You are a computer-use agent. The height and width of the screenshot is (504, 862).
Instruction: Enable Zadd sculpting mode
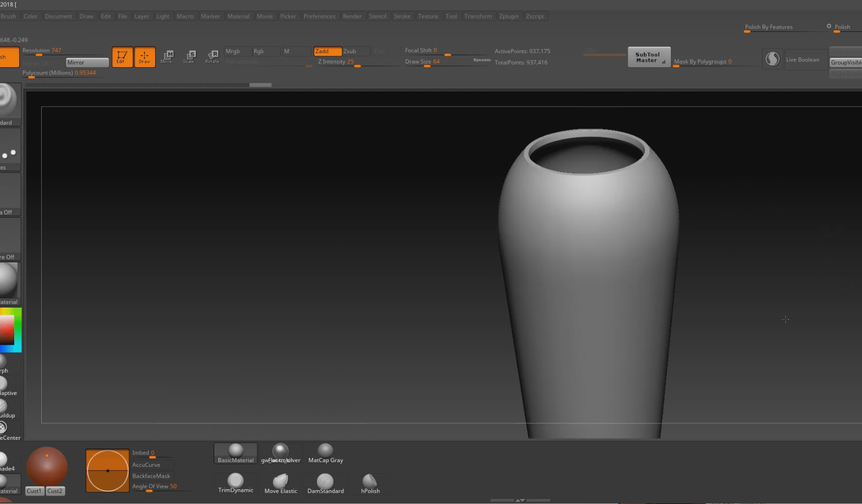[x=327, y=51]
